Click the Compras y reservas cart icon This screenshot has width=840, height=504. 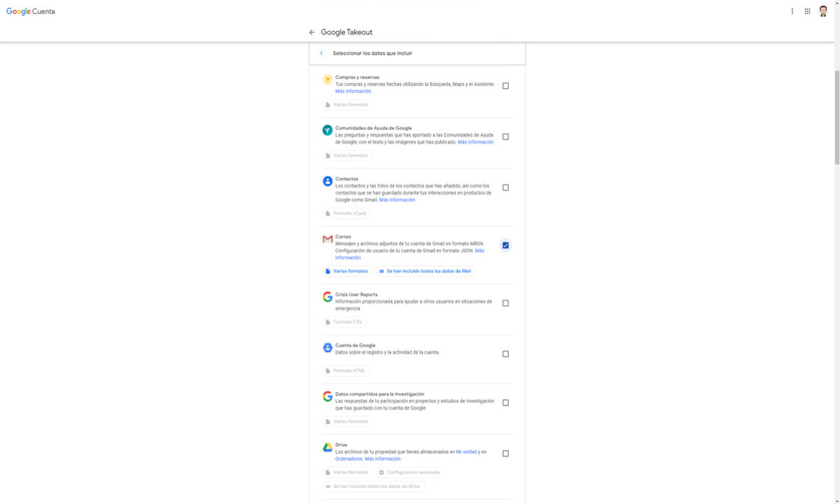(x=328, y=80)
